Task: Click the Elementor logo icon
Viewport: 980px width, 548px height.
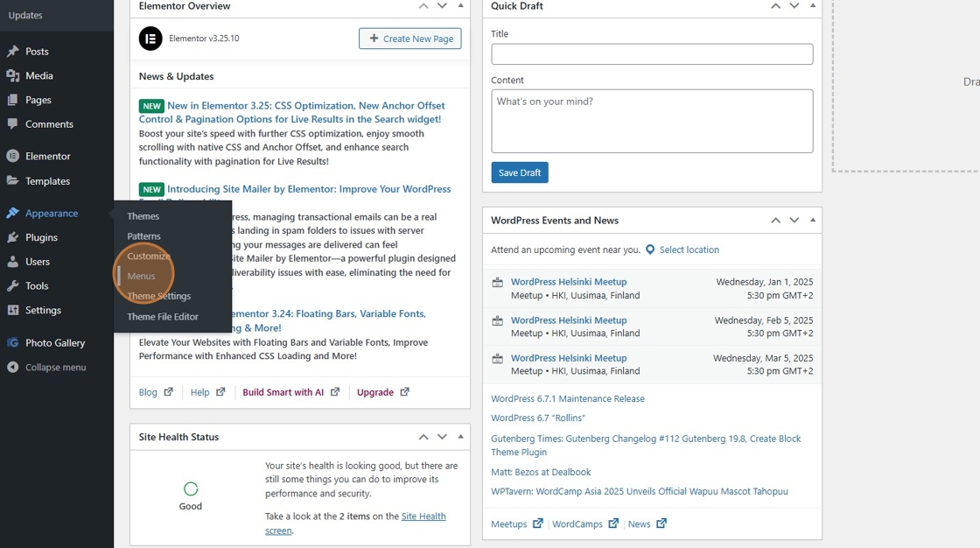Action: [x=150, y=39]
